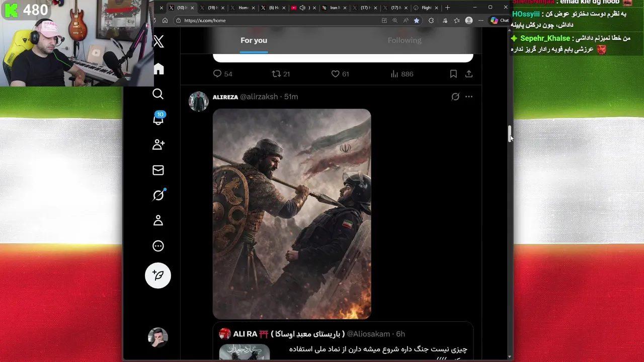Open Notifications bell with 10 badge
This screenshot has height=362, width=644.
[x=158, y=119]
